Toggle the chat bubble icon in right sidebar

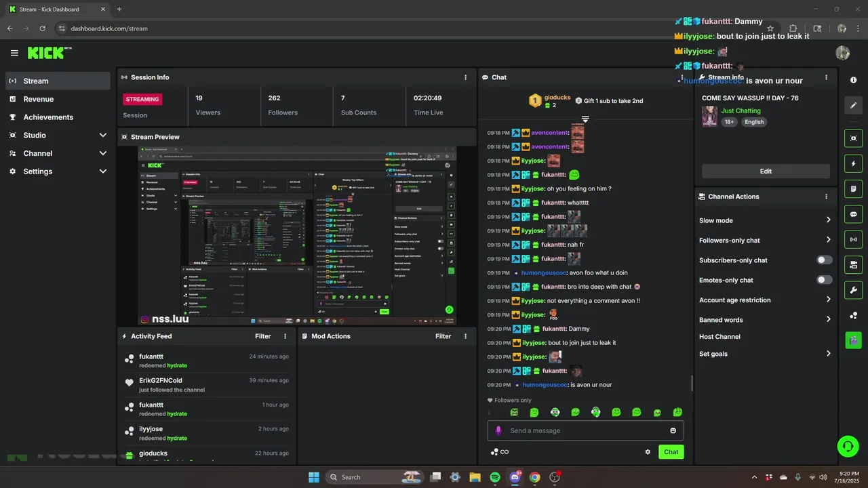pyautogui.click(x=853, y=214)
